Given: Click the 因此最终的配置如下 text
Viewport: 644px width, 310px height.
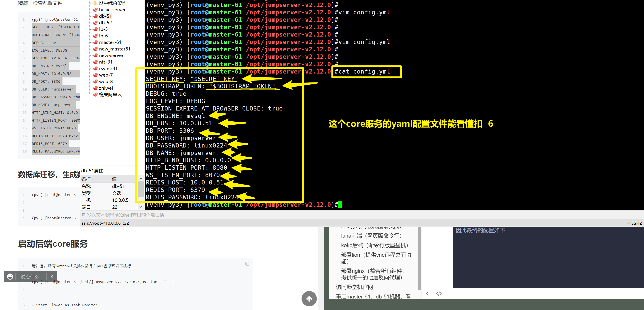Looking at the screenshot, I should [x=480, y=230].
